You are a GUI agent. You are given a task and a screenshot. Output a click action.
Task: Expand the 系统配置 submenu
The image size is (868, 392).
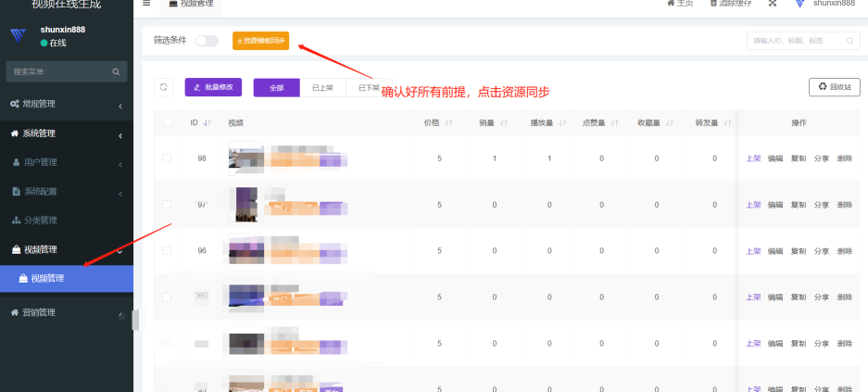[67, 192]
